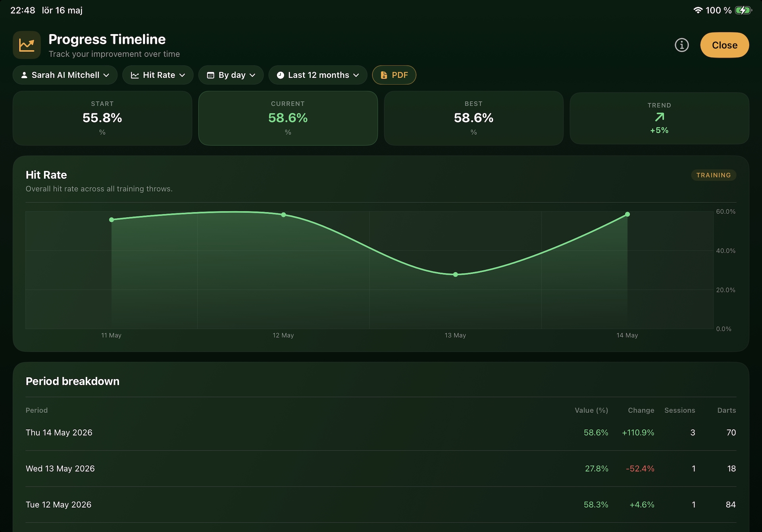Click the 3 sessions cell for Thu 14 May

[x=693, y=432]
